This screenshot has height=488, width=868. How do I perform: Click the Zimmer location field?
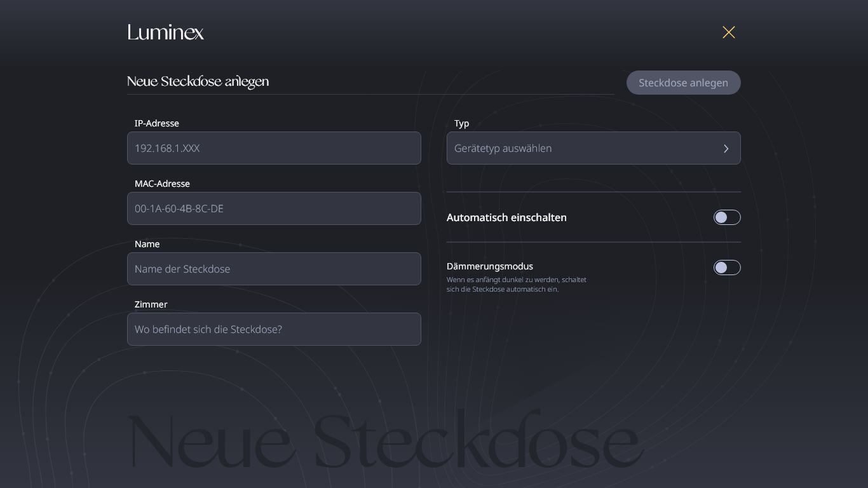[x=274, y=329]
